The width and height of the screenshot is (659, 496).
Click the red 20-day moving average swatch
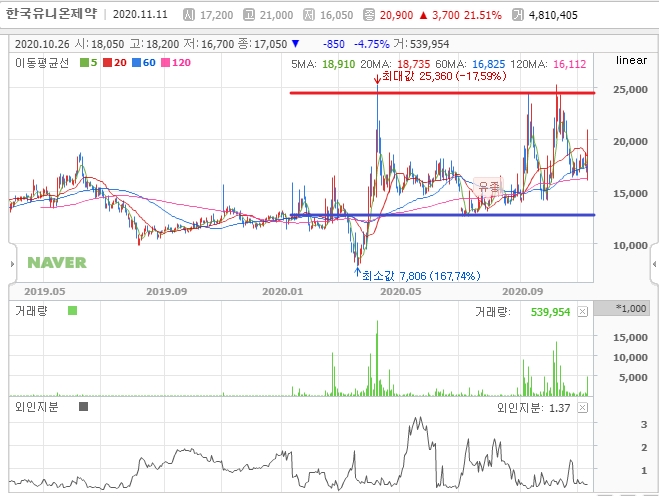(x=107, y=63)
